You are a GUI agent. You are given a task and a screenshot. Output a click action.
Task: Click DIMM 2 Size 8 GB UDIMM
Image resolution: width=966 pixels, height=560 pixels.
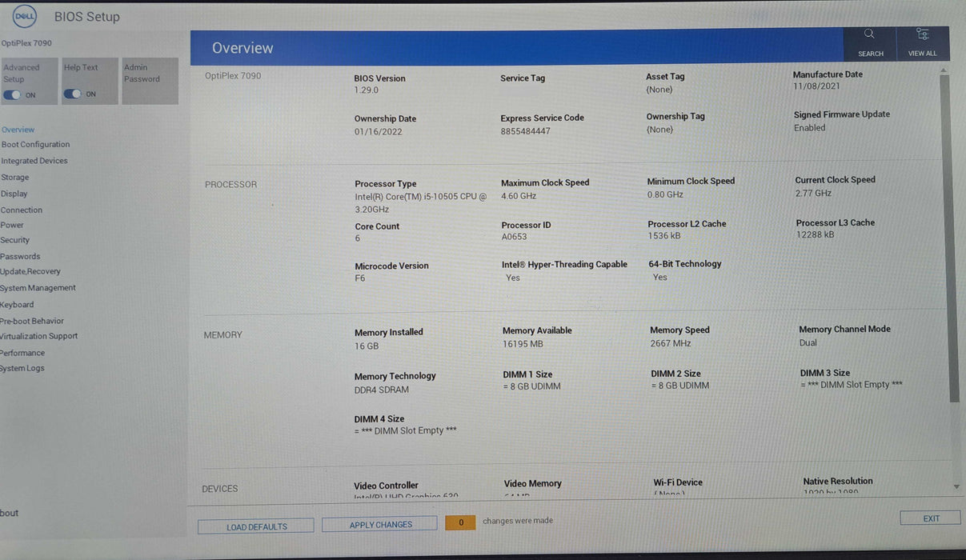point(680,386)
